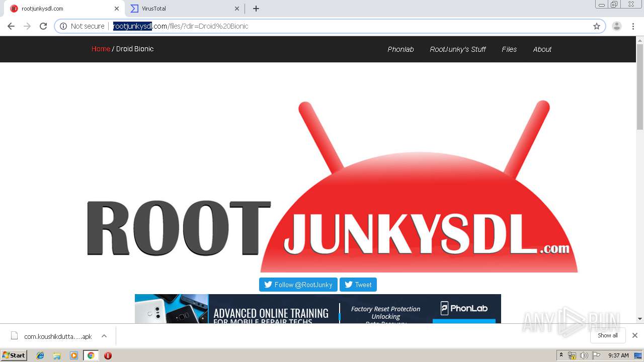Click the PhonLab advanced online training banner
Screen dimensions: 644x362
click(x=318, y=309)
